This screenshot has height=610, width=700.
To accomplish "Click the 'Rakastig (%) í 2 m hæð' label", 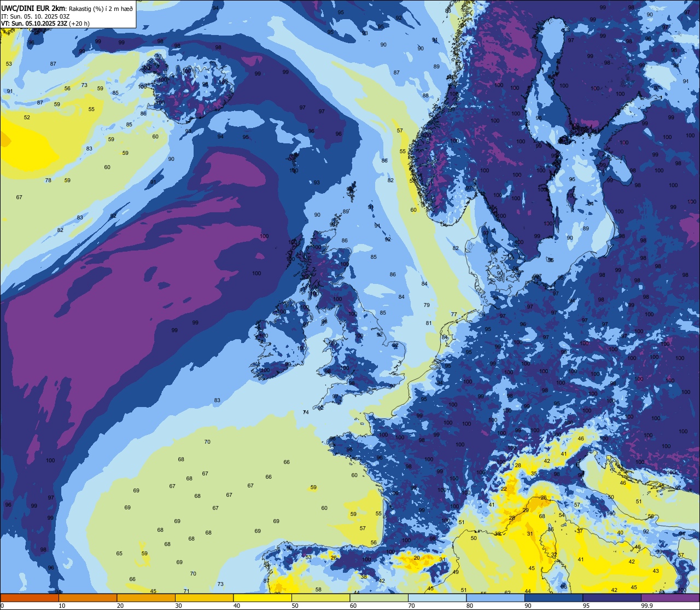I will click(101, 8).
